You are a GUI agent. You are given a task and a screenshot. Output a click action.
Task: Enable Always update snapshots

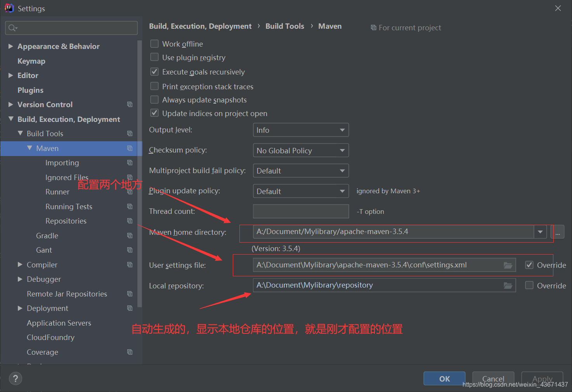pyautogui.click(x=154, y=100)
